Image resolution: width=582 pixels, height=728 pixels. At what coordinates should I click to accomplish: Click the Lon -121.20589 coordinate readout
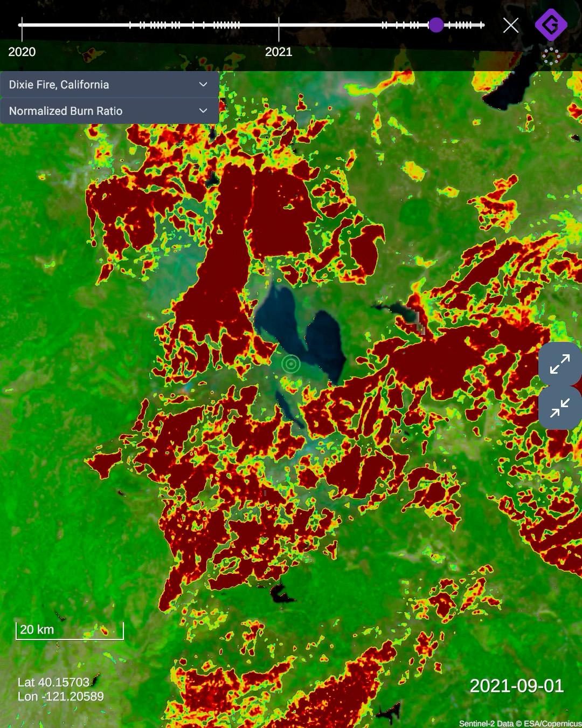[x=61, y=696]
